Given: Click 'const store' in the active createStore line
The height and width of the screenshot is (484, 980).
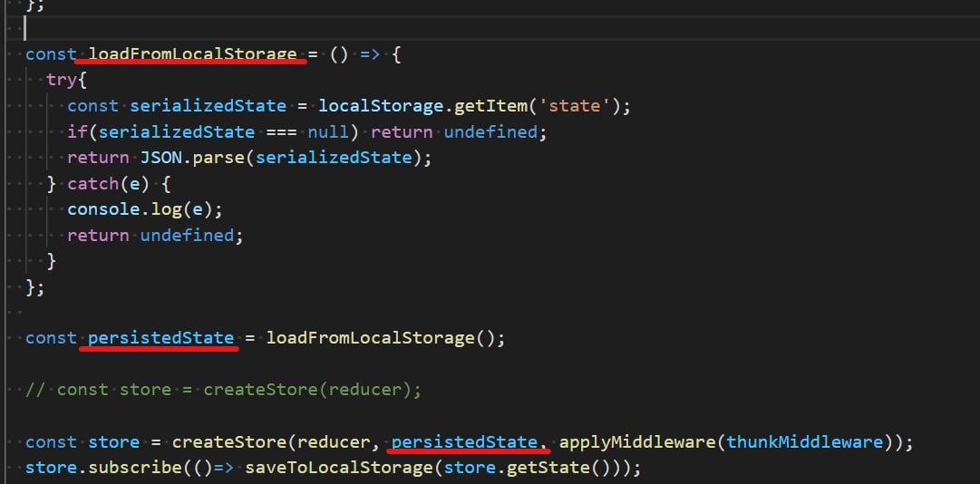Looking at the screenshot, I should 82,442.
